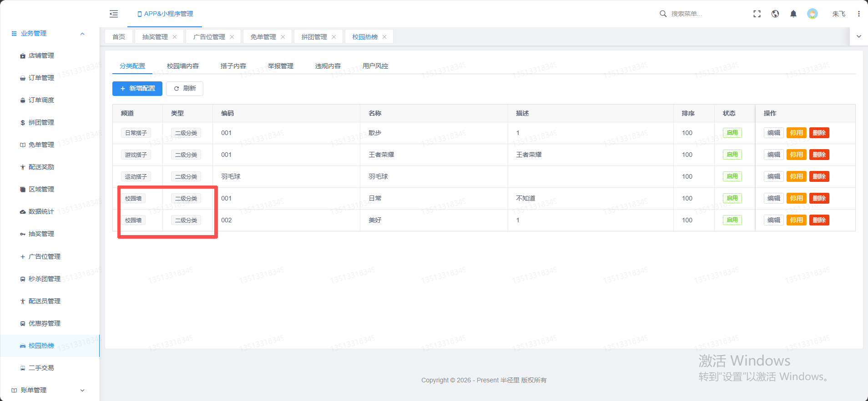The height and width of the screenshot is (401, 868).
Task: Open the vertical three-dot more menu
Action: (x=859, y=14)
